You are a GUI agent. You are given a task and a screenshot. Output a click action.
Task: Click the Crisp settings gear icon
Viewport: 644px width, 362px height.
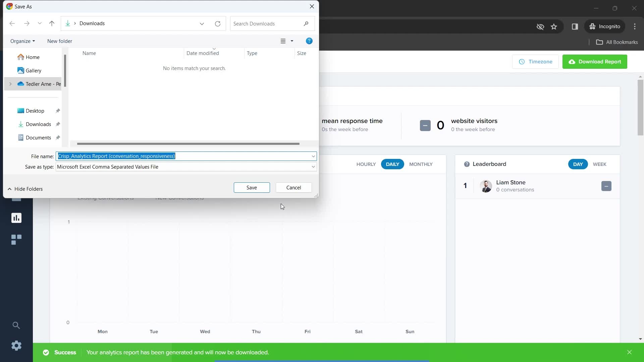click(16, 346)
